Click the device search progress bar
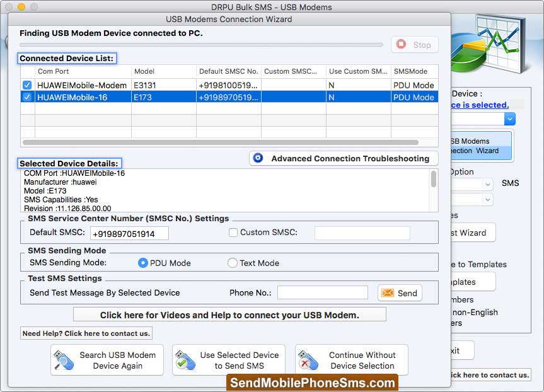 [201, 45]
